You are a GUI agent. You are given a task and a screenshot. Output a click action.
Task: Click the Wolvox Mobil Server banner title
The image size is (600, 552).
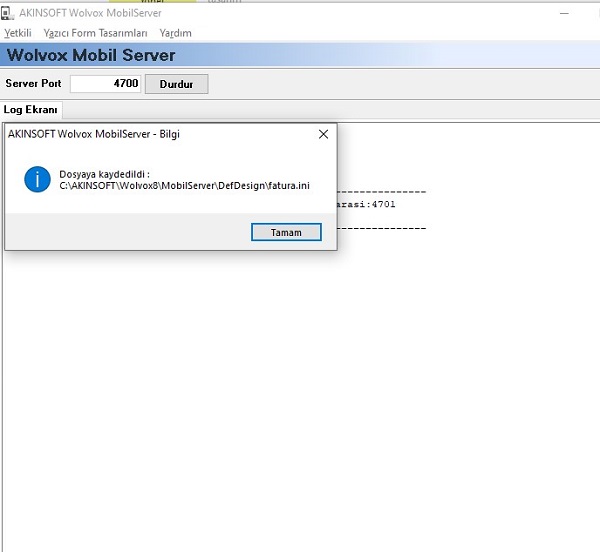pyautogui.click(x=91, y=55)
